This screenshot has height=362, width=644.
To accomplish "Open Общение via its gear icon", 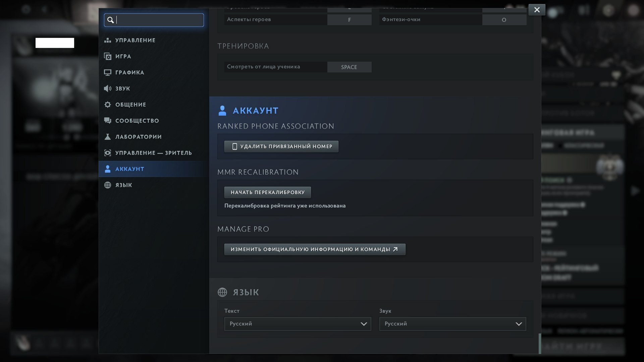I will tap(107, 105).
